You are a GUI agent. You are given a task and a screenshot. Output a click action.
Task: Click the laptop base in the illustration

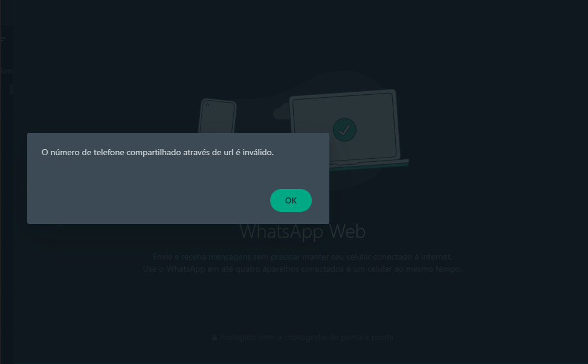pyautogui.click(x=369, y=164)
